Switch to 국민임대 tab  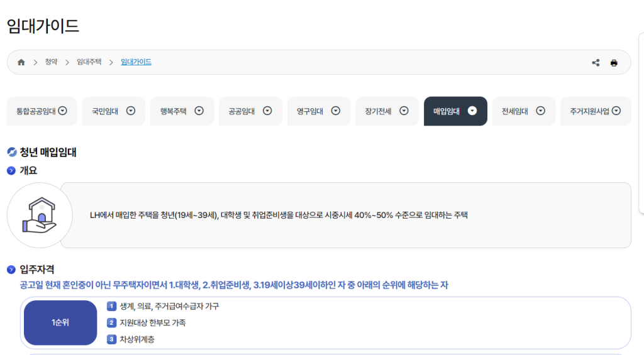click(113, 111)
